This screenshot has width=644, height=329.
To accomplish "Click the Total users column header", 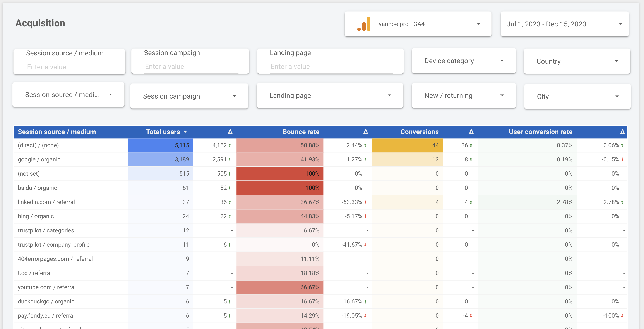I will pos(163,132).
